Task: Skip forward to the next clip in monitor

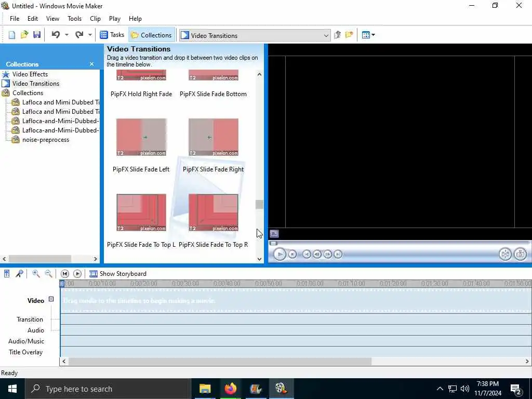Action: [338, 254]
